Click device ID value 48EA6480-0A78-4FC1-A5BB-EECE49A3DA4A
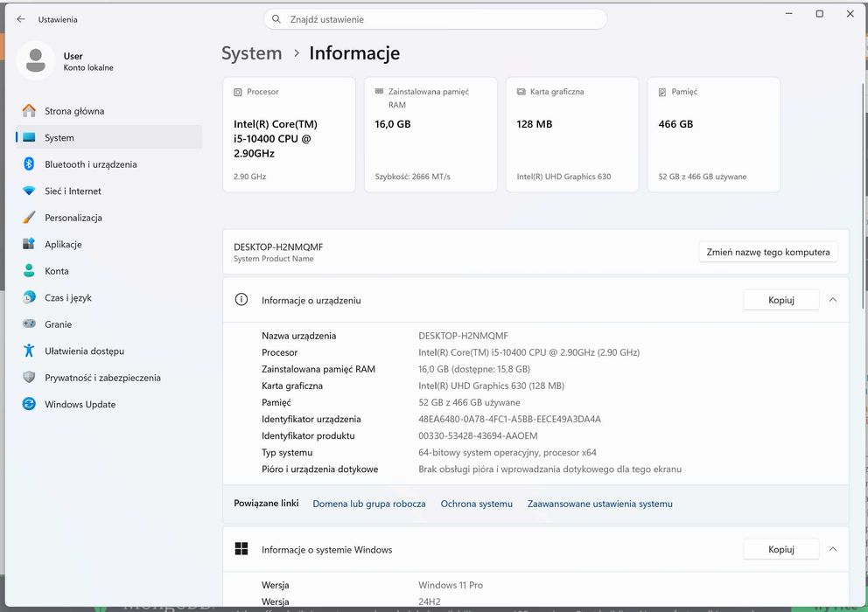Image resolution: width=868 pixels, height=612 pixels. pyautogui.click(x=509, y=419)
